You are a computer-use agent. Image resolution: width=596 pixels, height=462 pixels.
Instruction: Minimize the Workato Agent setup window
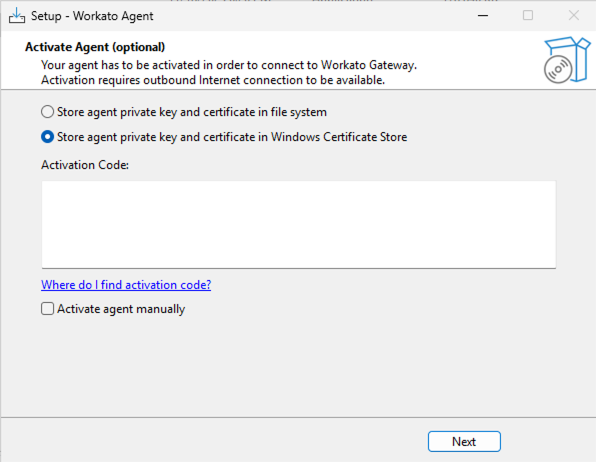[x=483, y=16]
